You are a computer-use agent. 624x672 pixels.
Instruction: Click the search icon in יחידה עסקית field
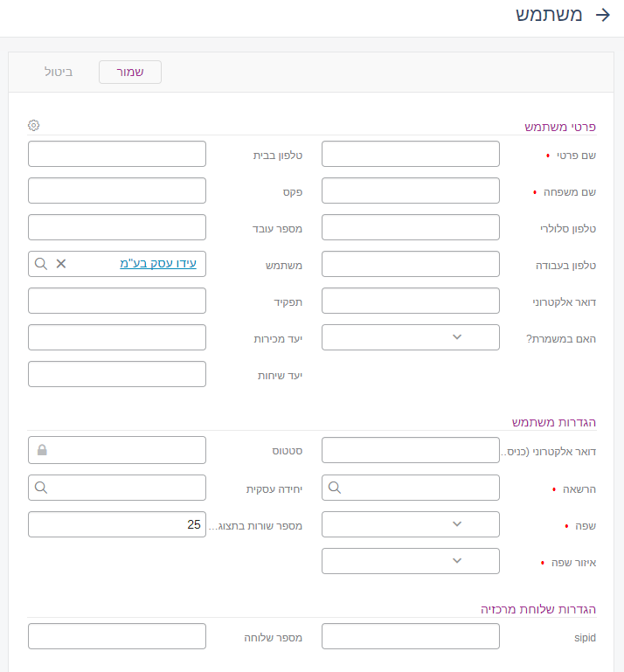coord(41,488)
